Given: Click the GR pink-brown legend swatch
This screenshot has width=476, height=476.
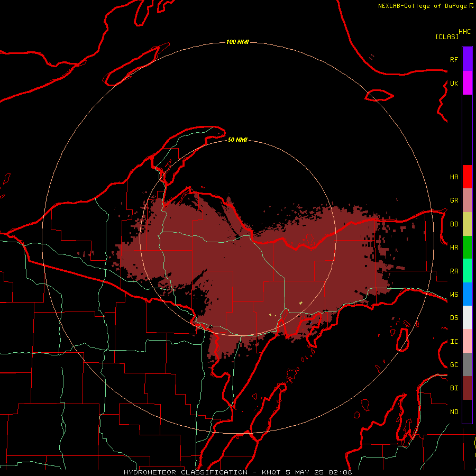Looking at the screenshot, I should [467, 200].
